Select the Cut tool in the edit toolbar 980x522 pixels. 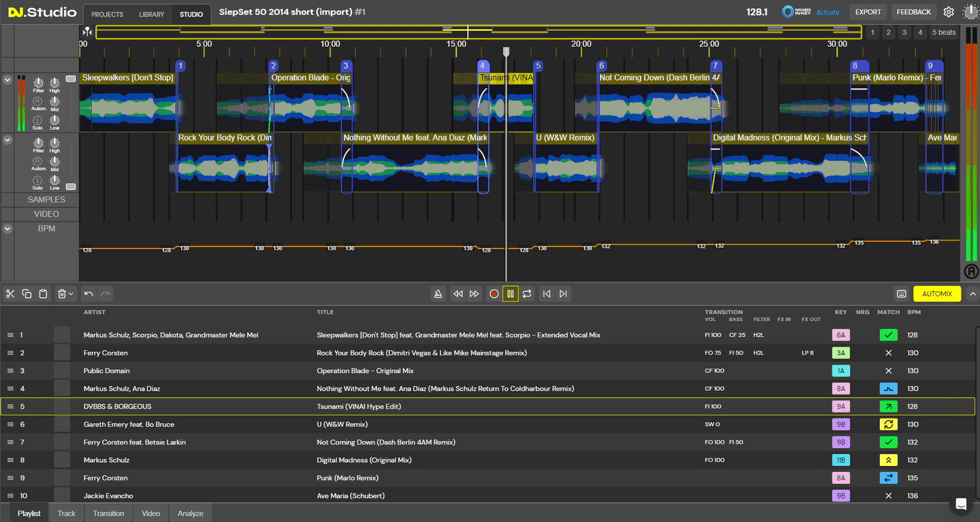[x=10, y=293]
